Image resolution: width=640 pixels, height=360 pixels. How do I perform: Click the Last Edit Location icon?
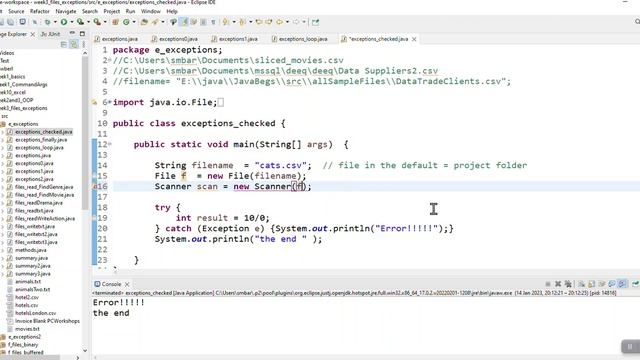click(259, 22)
